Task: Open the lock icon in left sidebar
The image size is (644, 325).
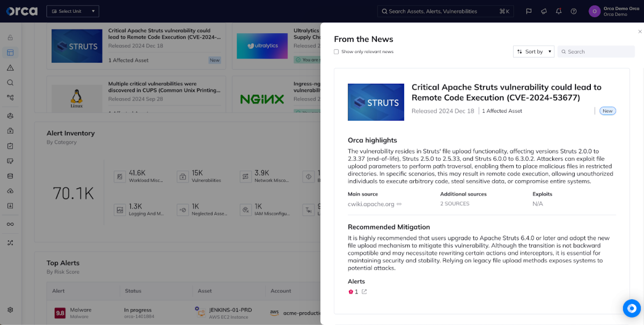Action: pos(10,38)
